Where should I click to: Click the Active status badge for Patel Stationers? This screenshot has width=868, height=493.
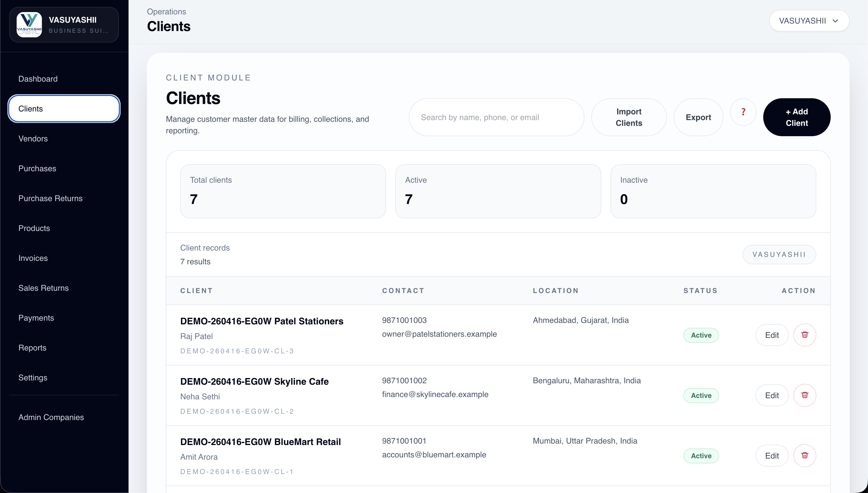coord(701,335)
